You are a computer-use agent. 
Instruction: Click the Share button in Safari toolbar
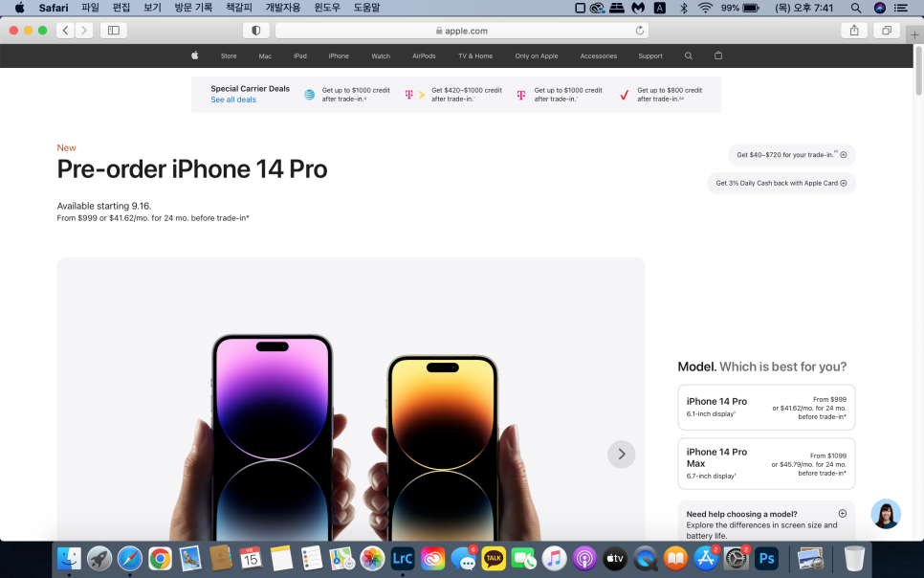[x=854, y=30]
